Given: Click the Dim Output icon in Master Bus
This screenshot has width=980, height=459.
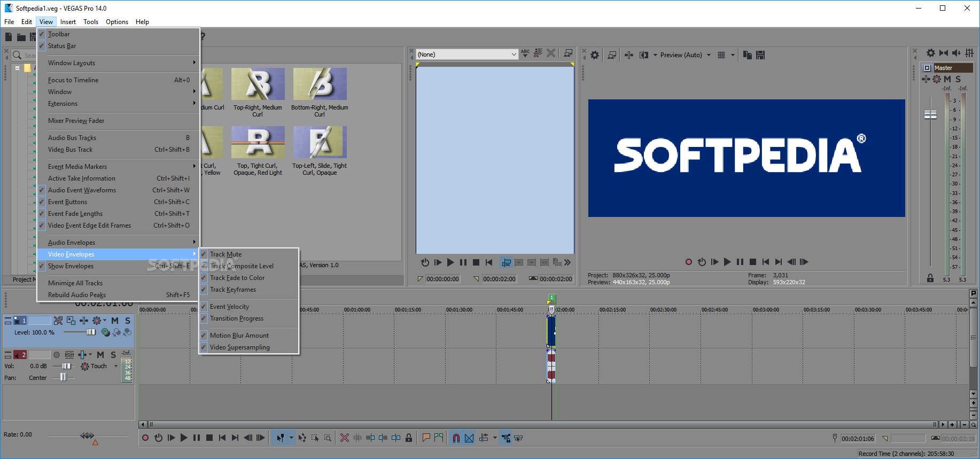Looking at the screenshot, I should pyautogui.click(x=956, y=53).
